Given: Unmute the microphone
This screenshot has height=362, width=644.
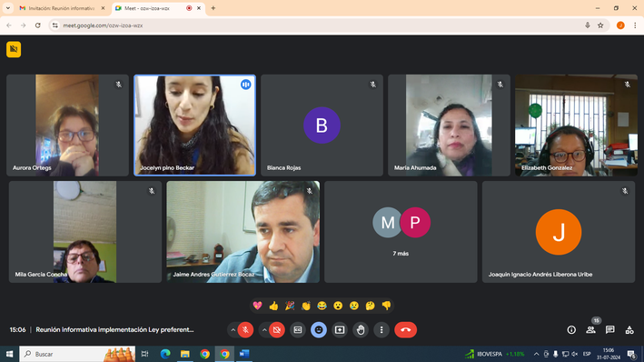Looking at the screenshot, I should click(245, 329).
